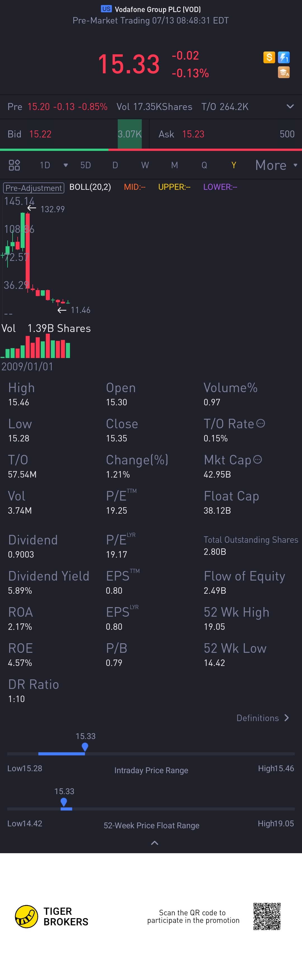Open the Definitions link
This screenshot has height=980, width=302.
tap(263, 718)
